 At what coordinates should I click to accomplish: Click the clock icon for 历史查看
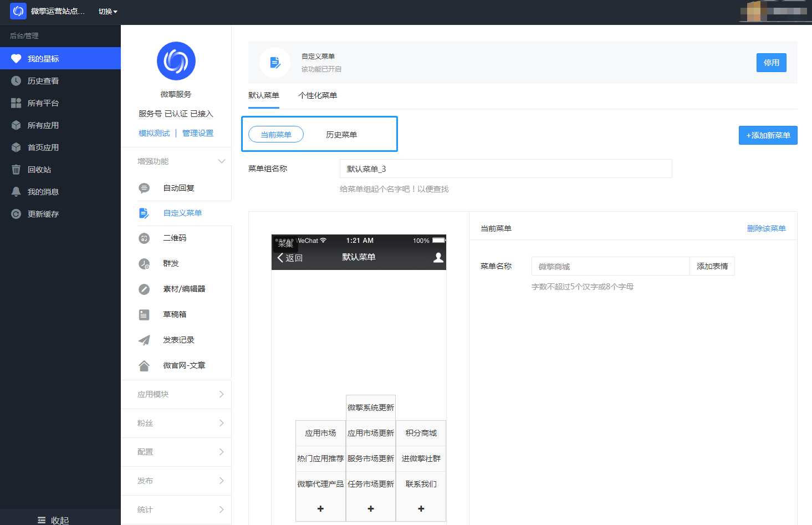click(x=16, y=81)
